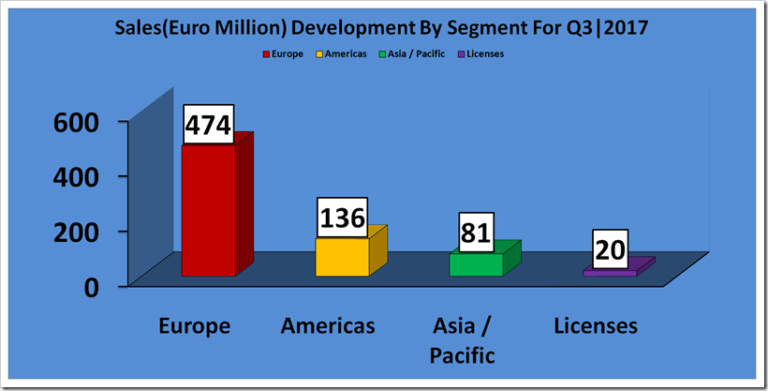The height and width of the screenshot is (391, 768).
Task: Click the Asia / Pacific axis label
Action: (x=462, y=341)
